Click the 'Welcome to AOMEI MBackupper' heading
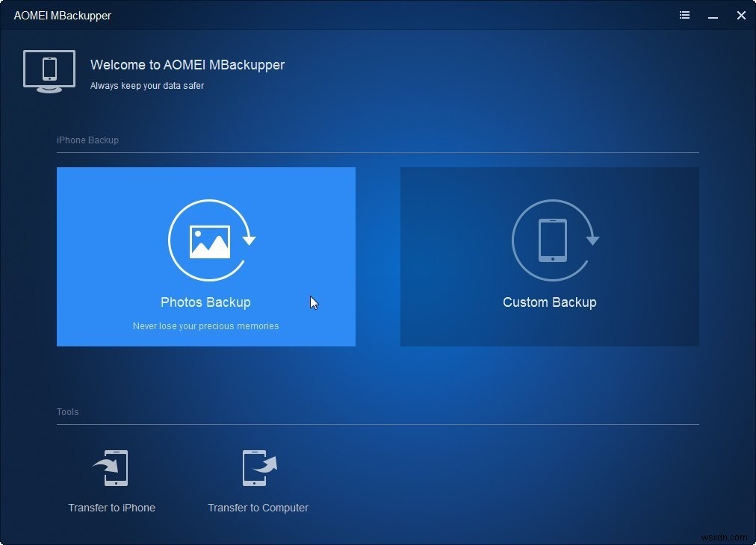 (x=188, y=65)
